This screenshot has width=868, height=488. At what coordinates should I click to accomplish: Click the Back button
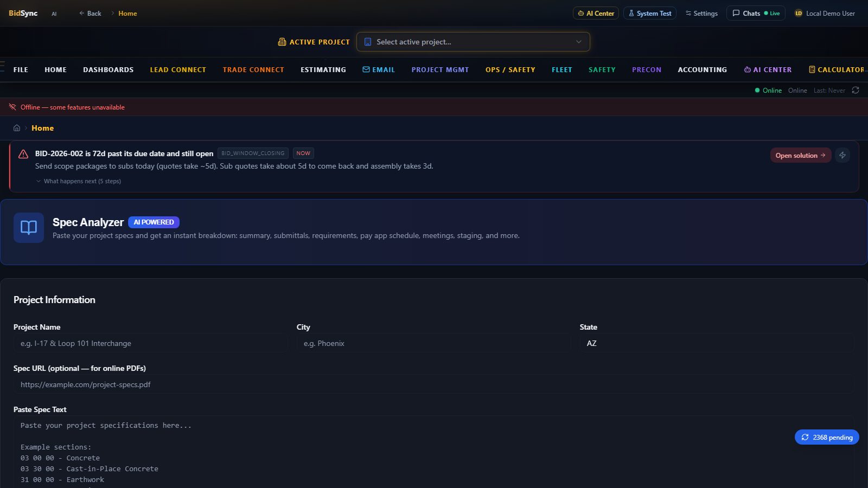[90, 13]
